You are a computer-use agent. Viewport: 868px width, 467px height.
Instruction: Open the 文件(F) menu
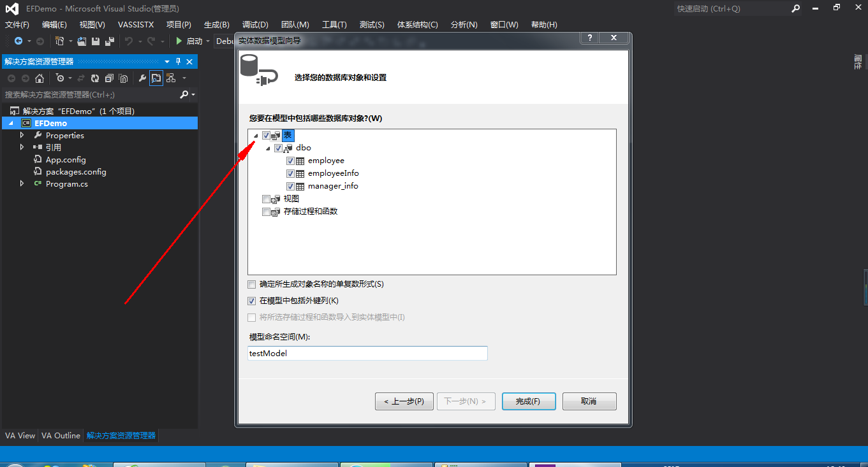coord(17,24)
